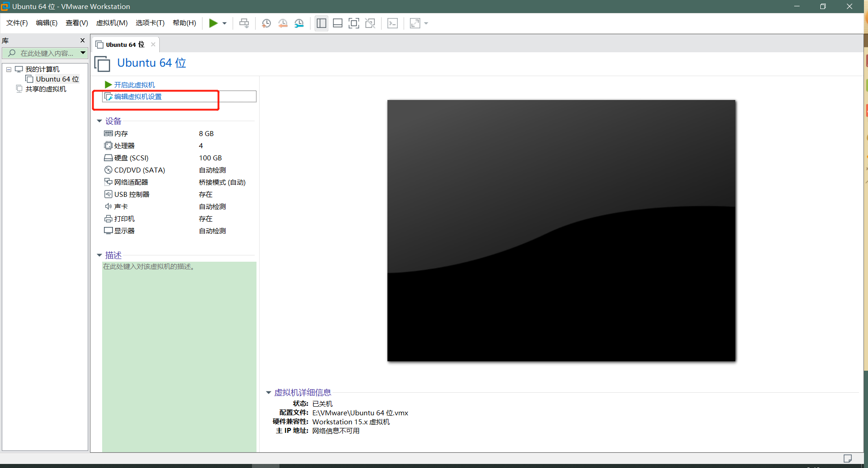
Task: Click the 处理器 device entry
Action: click(x=124, y=146)
